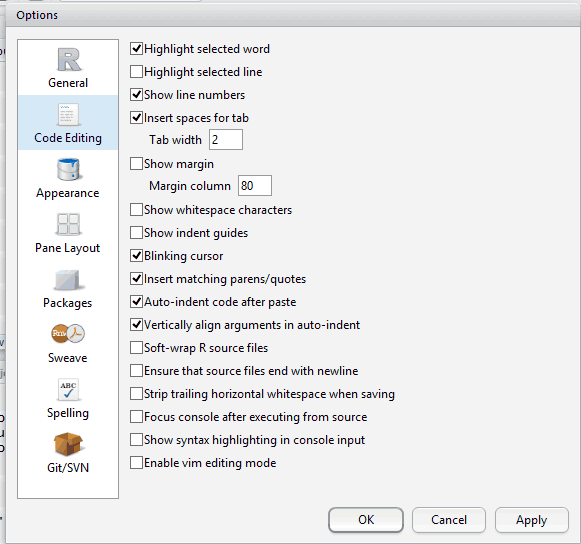The image size is (581, 544).
Task: Click the Apply button
Action: coord(532,520)
